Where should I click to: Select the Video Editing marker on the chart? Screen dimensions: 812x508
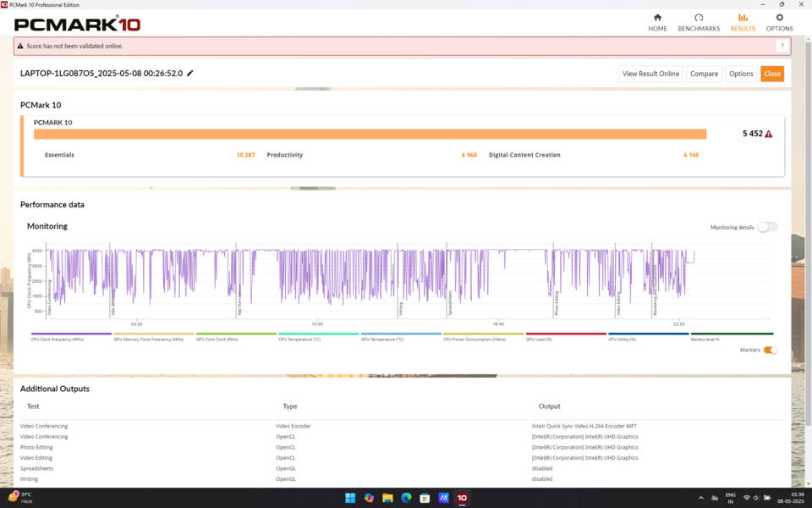pos(618,304)
